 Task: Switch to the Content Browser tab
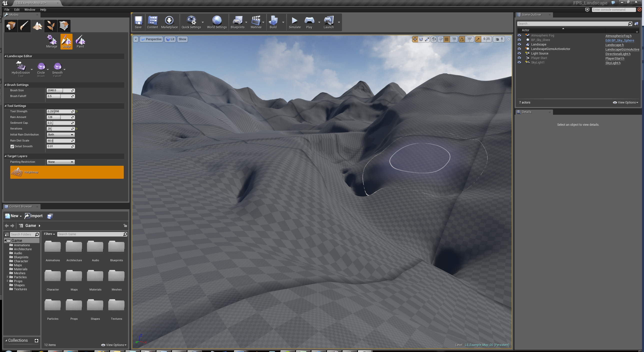point(21,206)
